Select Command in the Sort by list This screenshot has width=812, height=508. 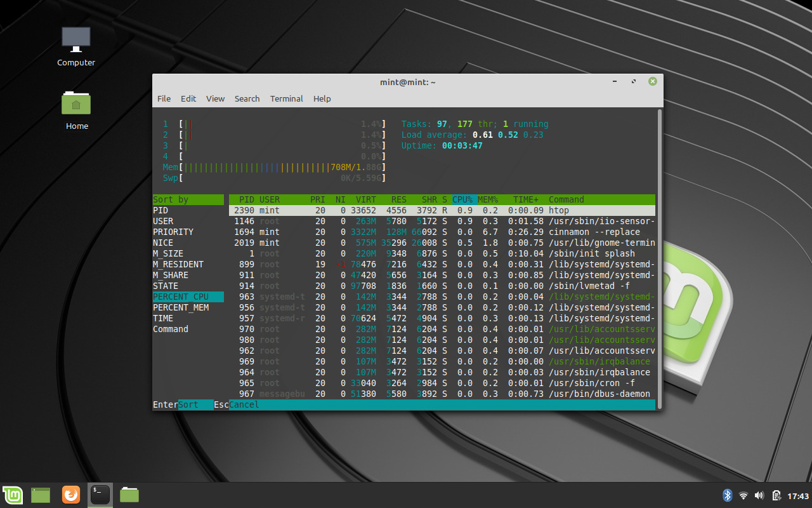pos(170,329)
